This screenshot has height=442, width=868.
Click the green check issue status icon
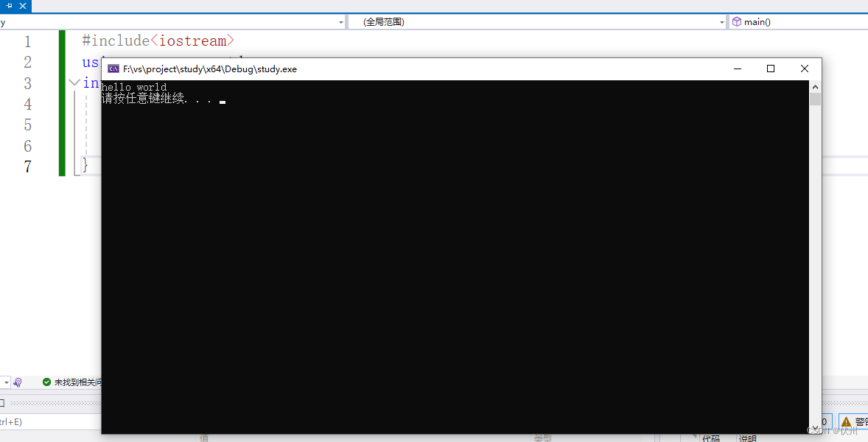(x=46, y=382)
